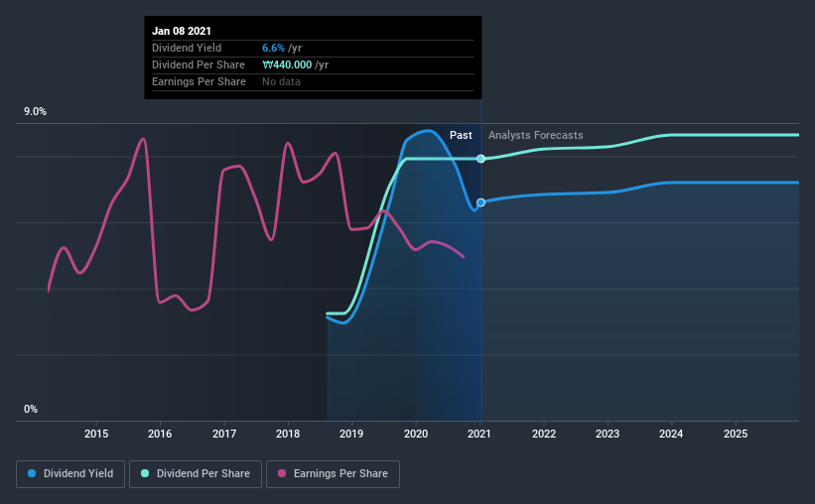Toggle the Dividend Per Share legend button
The height and width of the screenshot is (504, 815).
(x=196, y=474)
